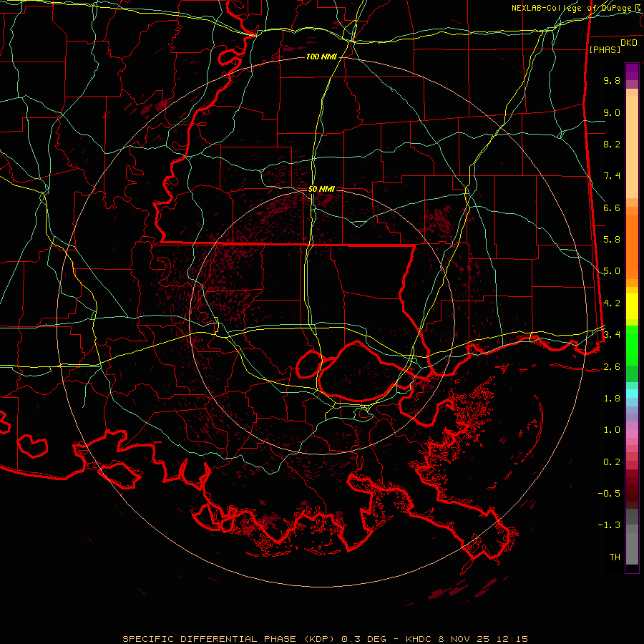Click the 5.8 scale value
The height and width of the screenshot is (644, 644).
612,240
